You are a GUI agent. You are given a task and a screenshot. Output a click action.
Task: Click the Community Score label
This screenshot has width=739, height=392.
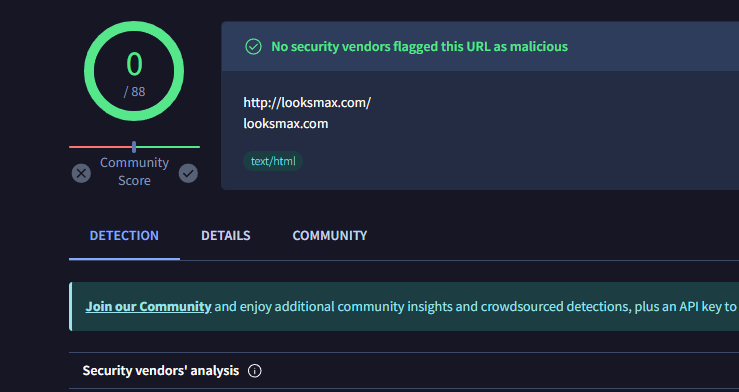click(134, 172)
